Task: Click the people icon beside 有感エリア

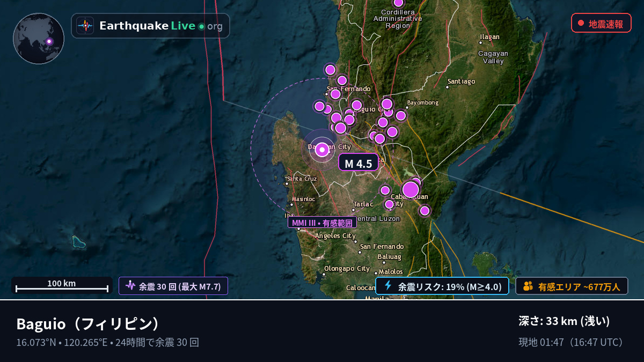Action: 528,286
